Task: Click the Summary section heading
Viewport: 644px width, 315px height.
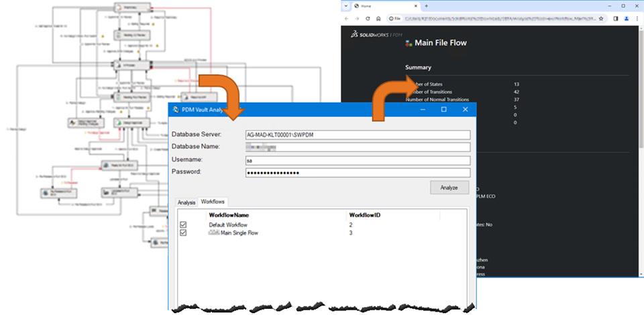Action: (418, 67)
